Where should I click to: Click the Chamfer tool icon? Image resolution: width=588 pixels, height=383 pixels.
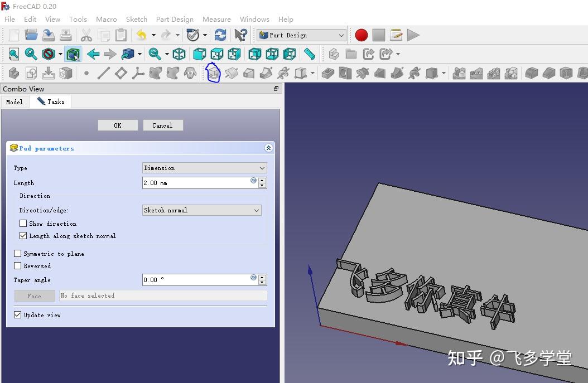(548, 73)
